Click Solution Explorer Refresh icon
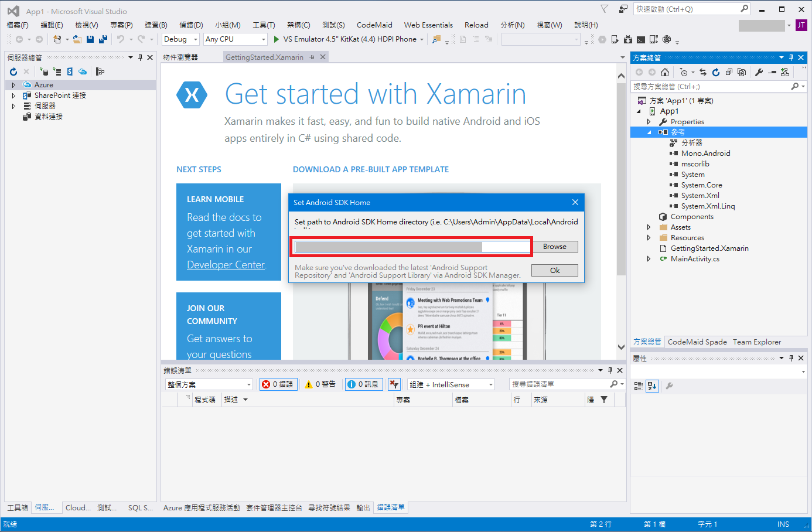 [x=716, y=72]
